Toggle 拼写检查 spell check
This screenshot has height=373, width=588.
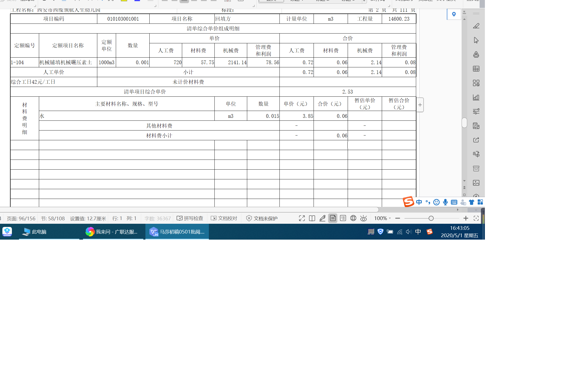pyautogui.click(x=190, y=218)
